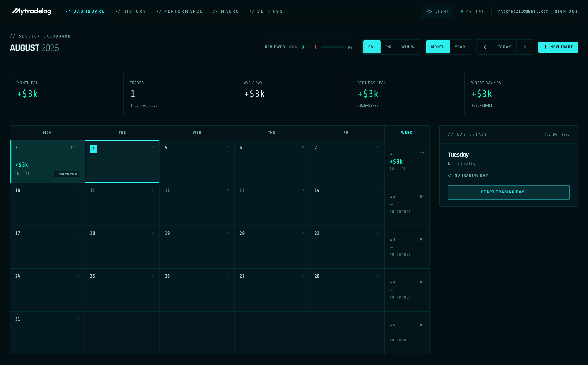Switch metric to P&L
Viewport: 588px width, 365px height.
coord(372,47)
